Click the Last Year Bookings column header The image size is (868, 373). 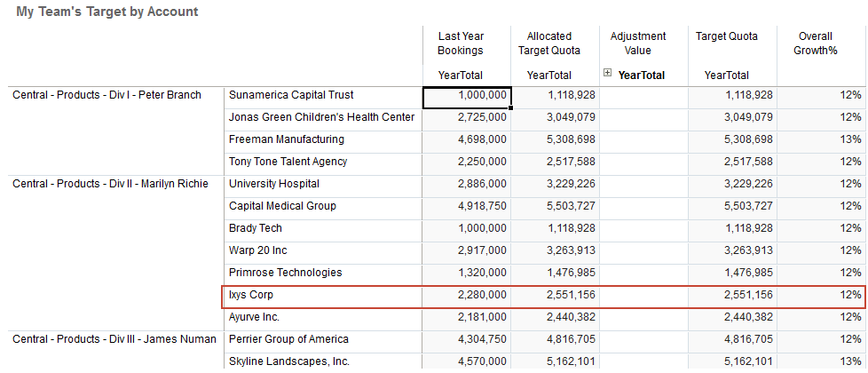click(460, 44)
